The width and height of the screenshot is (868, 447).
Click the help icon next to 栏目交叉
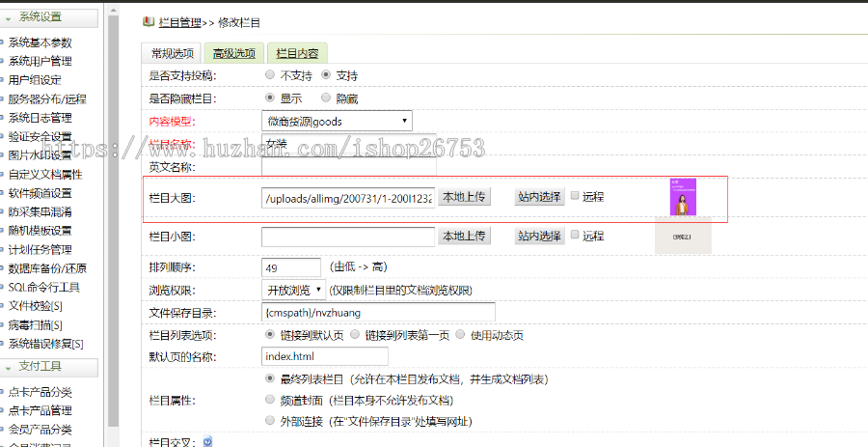click(x=207, y=441)
